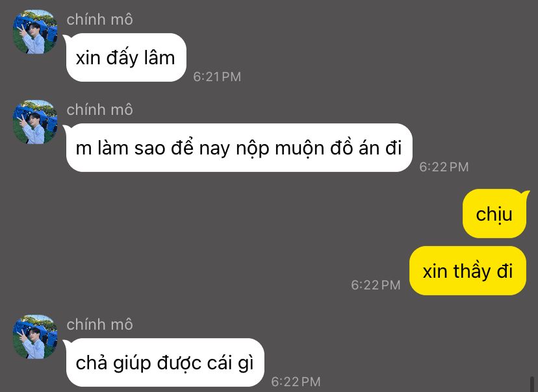Click the 6:21 PM timestamp

point(217,77)
